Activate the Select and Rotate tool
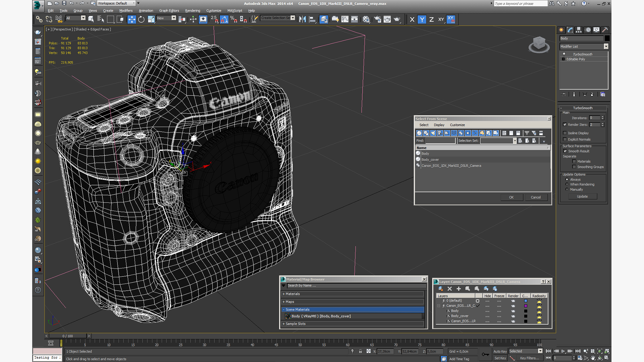This screenshot has width=644, height=362. click(x=141, y=19)
